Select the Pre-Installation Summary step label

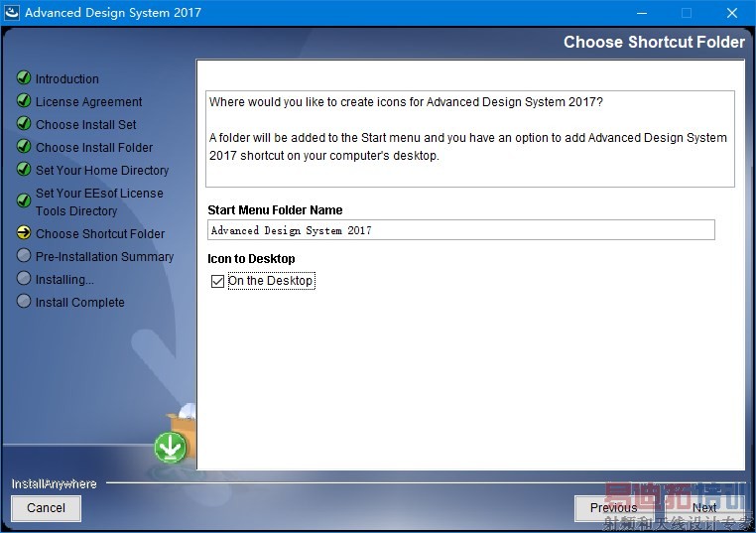104,257
